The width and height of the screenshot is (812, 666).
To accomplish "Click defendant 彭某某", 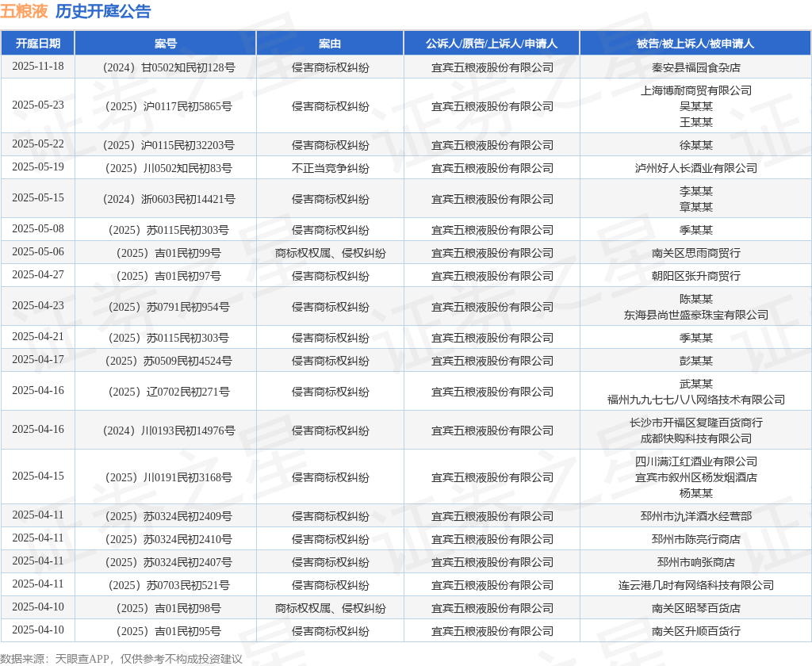I will click(x=696, y=361).
